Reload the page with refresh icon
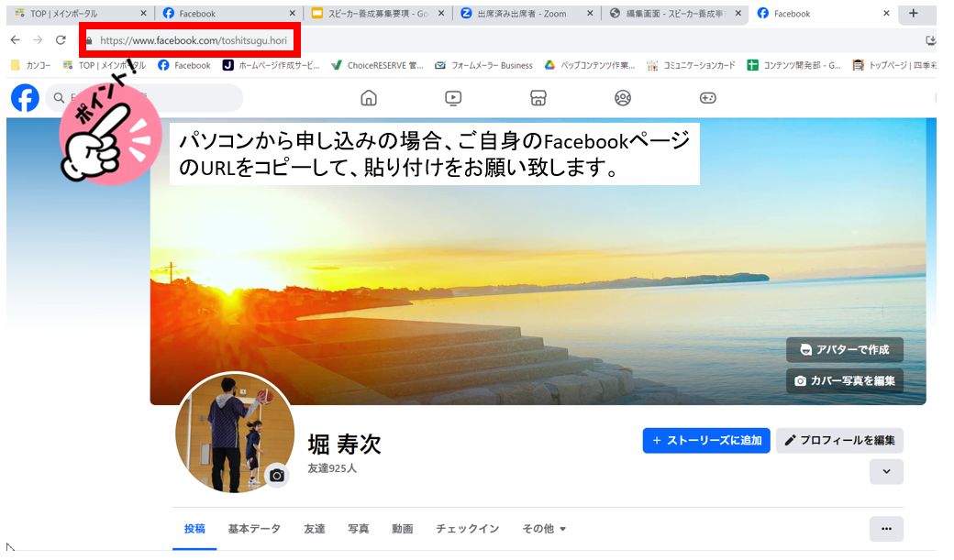954x560 pixels. pyautogui.click(x=61, y=40)
